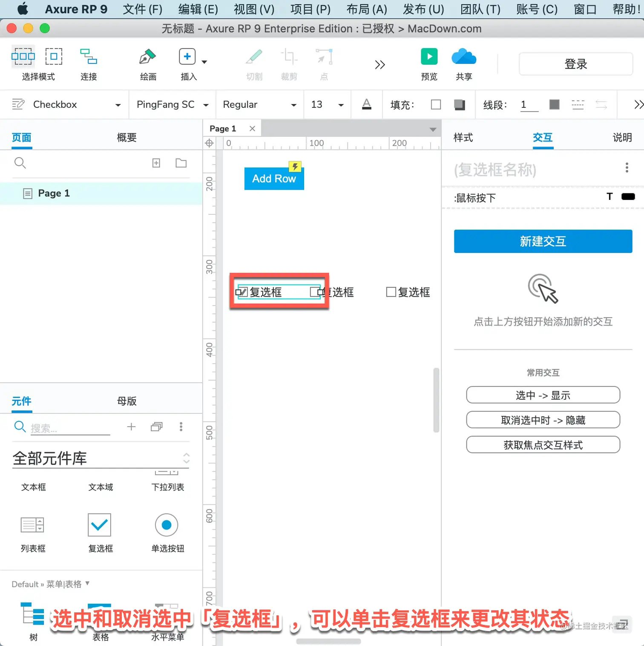Click the ruler origin crosshair icon
644x646 pixels.
[x=209, y=143]
